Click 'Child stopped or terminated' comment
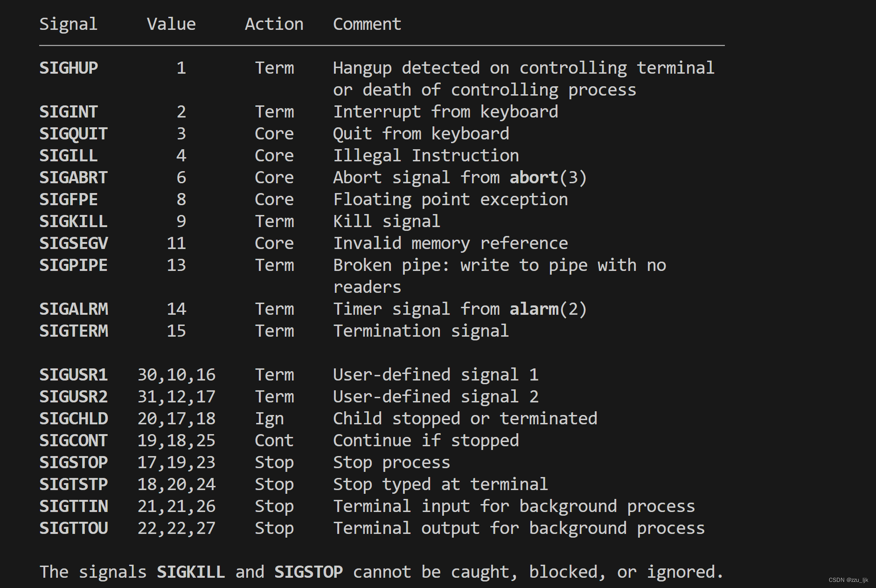Image resolution: width=876 pixels, height=588 pixels. (x=465, y=419)
